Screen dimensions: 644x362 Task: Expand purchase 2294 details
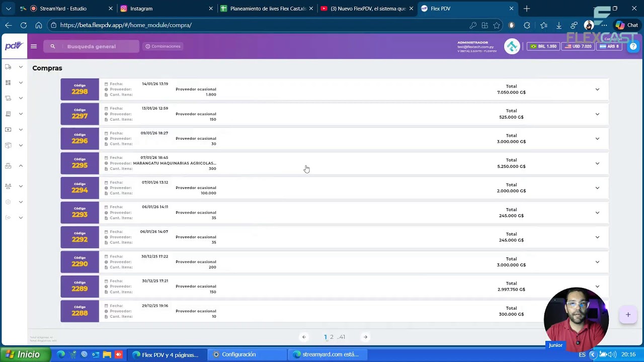click(x=597, y=188)
